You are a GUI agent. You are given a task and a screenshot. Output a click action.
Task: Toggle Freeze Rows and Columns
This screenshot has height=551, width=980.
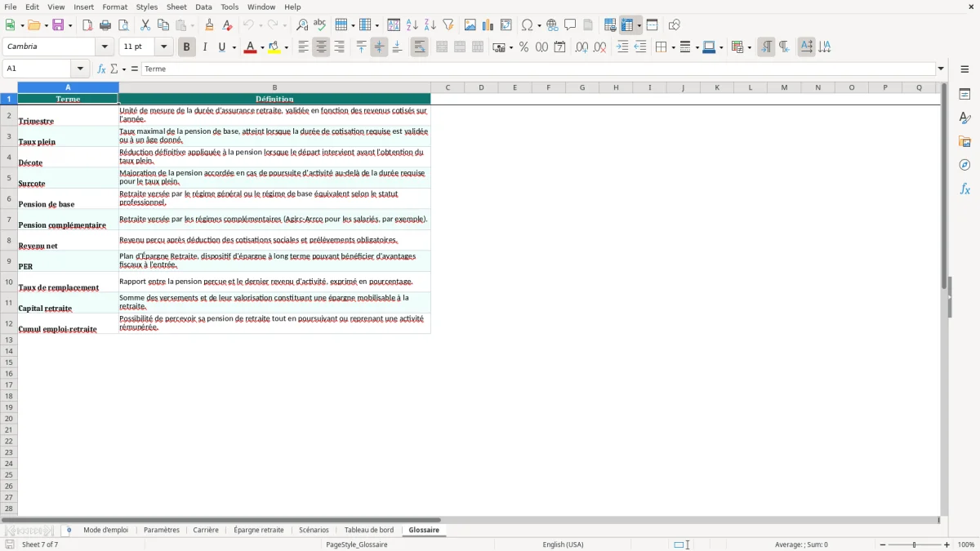click(627, 25)
